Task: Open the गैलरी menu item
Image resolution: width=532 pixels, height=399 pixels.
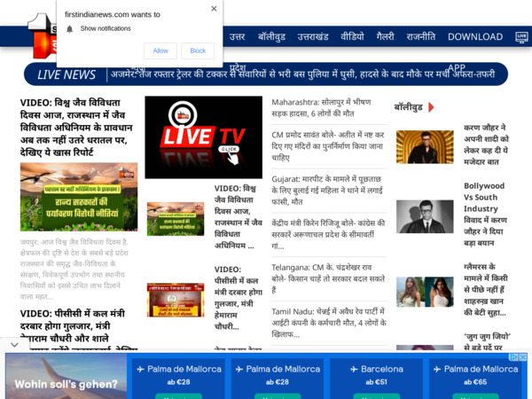Action: [x=385, y=36]
